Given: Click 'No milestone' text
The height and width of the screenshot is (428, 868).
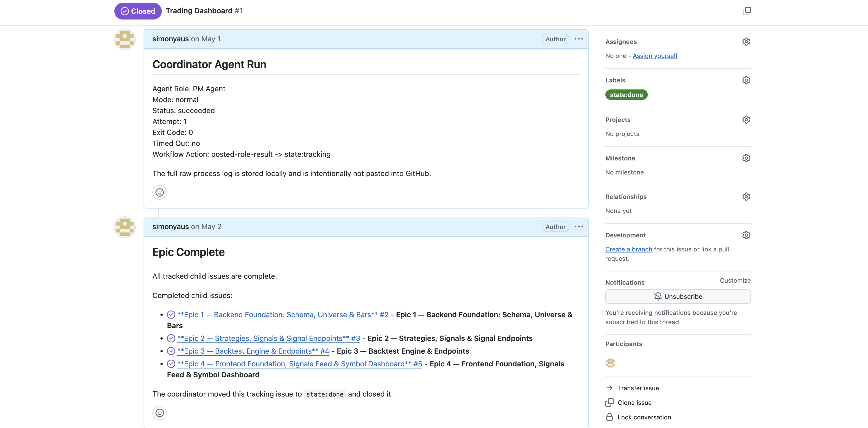Looking at the screenshot, I should point(624,172).
